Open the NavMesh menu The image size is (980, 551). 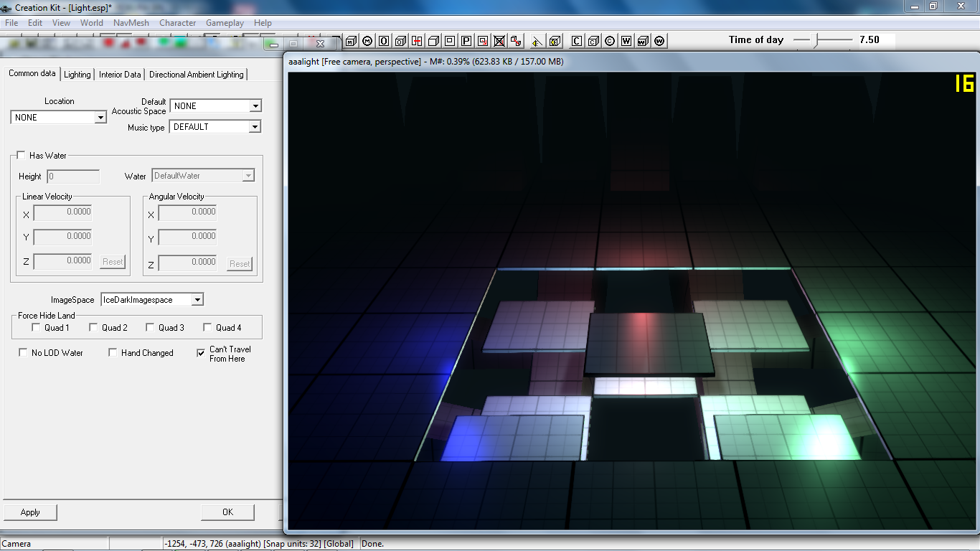coord(131,23)
